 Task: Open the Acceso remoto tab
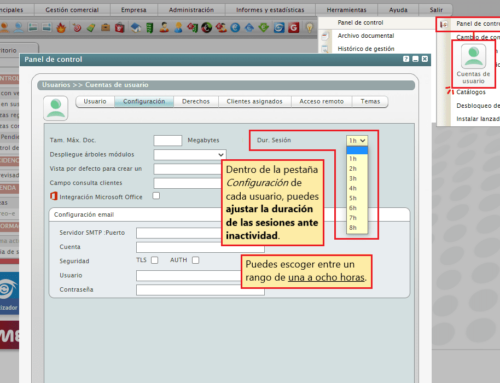pyautogui.click(x=322, y=101)
